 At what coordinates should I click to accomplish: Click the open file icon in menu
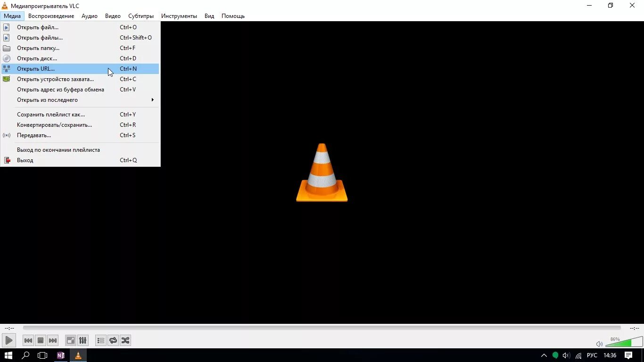[7, 27]
